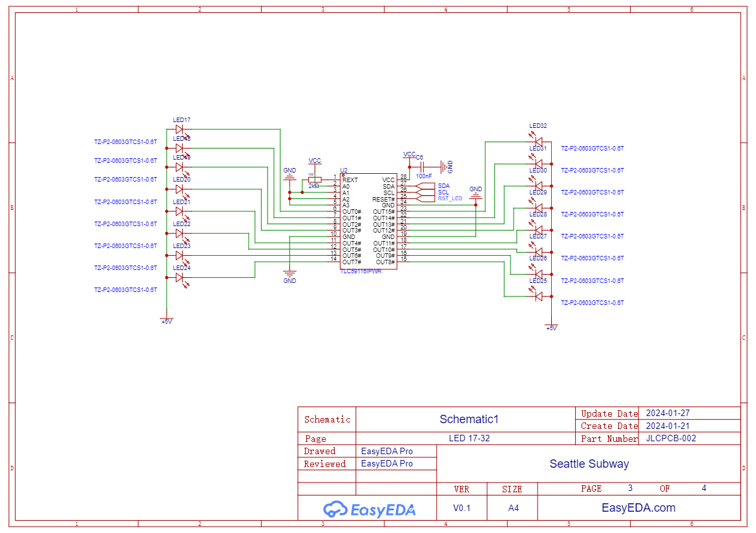Click the EasyEDA.com text

point(638,507)
